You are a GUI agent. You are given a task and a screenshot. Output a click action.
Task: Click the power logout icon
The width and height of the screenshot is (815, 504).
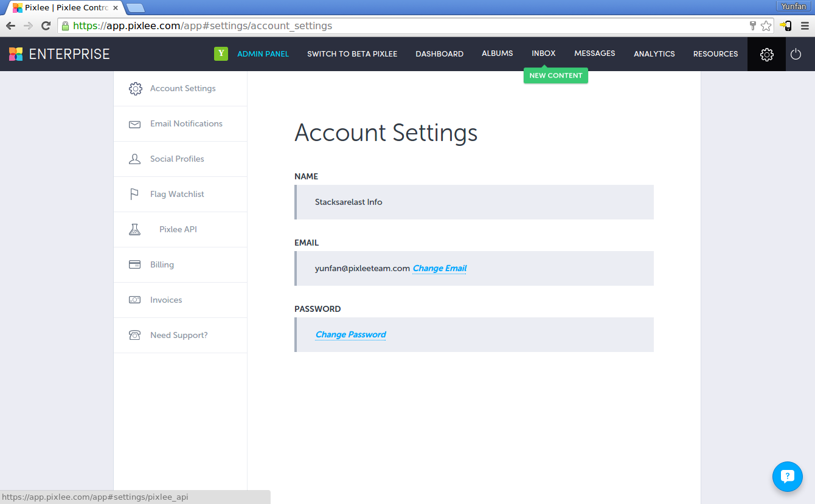point(796,54)
